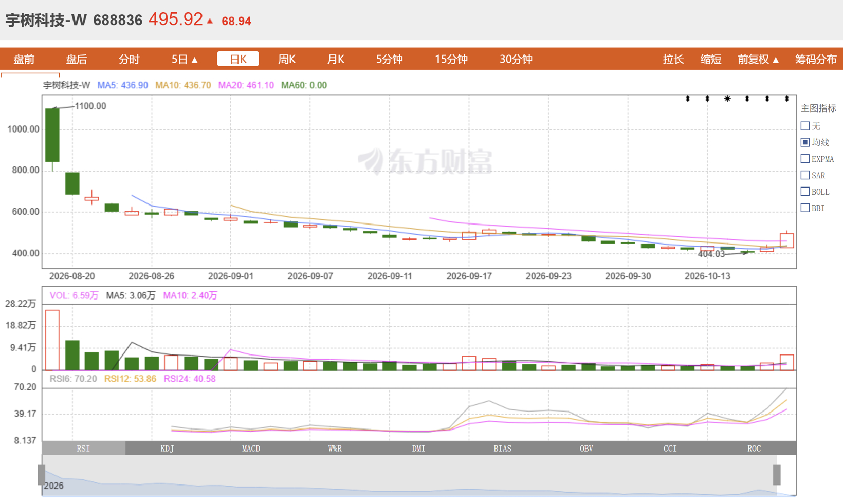Image resolution: width=843 pixels, height=504 pixels.
Task: Show the 5分钟 chart
Action: pos(389,59)
